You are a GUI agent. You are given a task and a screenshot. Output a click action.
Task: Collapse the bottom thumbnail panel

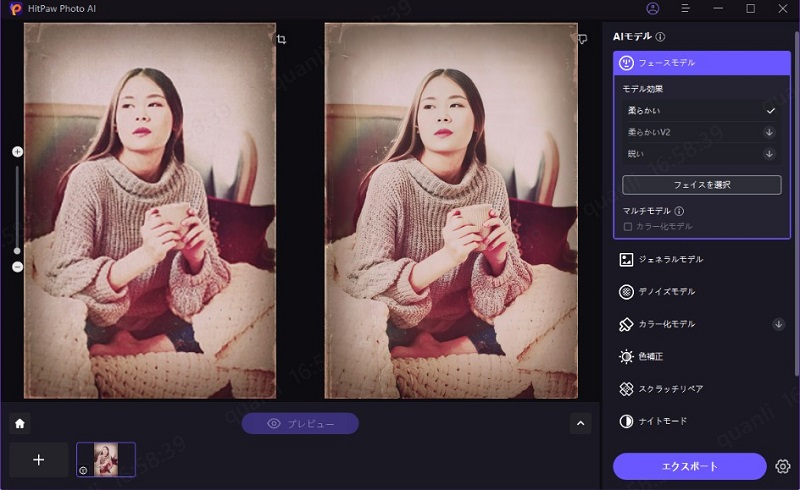pyautogui.click(x=581, y=423)
